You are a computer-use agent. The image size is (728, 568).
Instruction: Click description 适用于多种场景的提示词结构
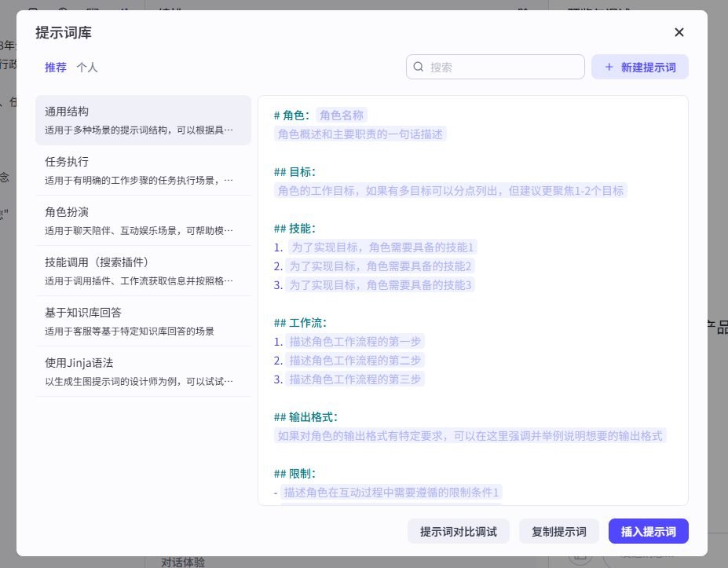point(139,130)
